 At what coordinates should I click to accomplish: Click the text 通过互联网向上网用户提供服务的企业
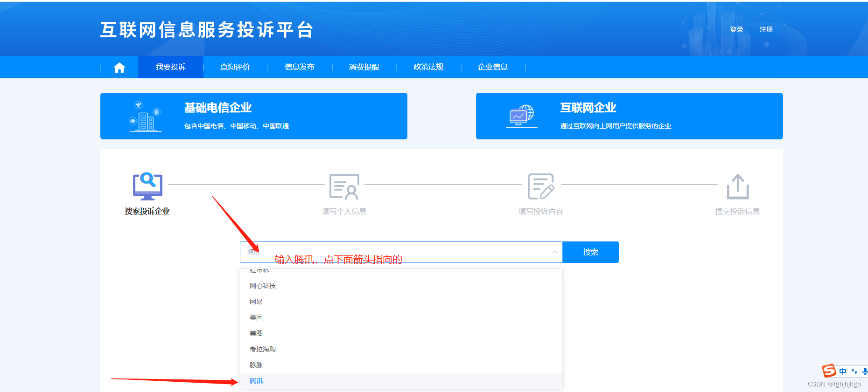[616, 126]
